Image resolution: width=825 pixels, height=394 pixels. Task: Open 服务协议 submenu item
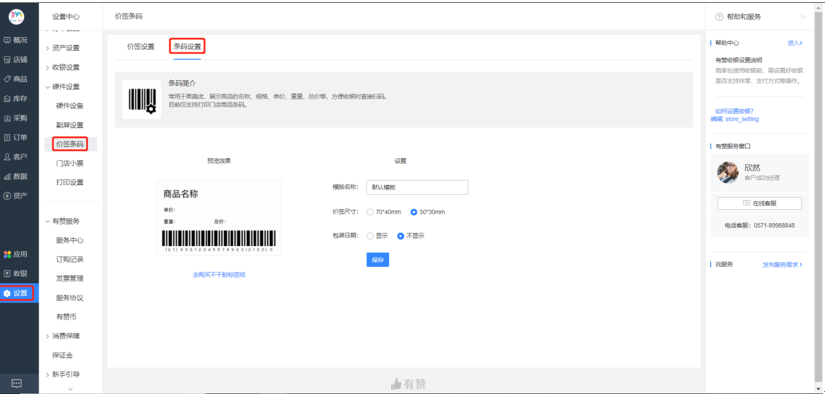coord(70,298)
